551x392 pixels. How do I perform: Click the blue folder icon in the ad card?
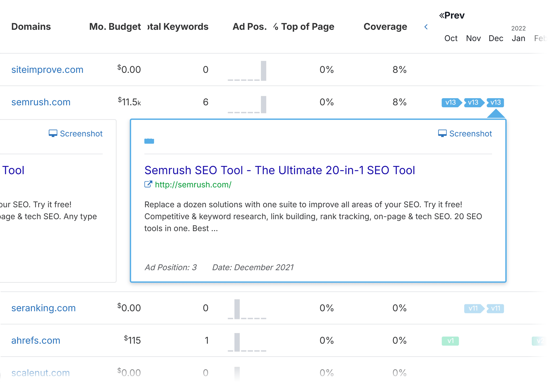pos(149,141)
